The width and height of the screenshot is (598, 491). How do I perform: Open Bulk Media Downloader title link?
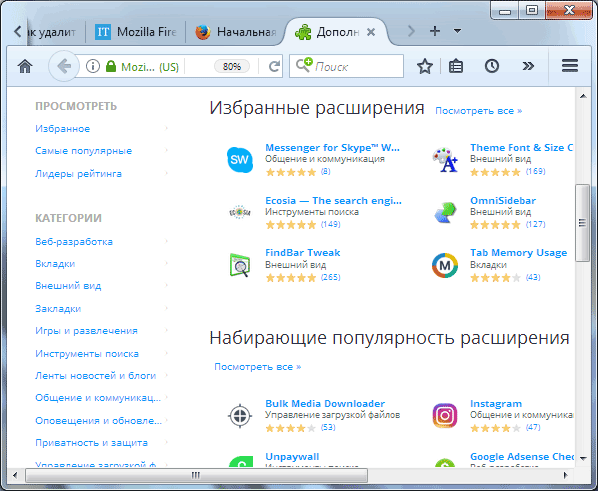[x=325, y=404]
